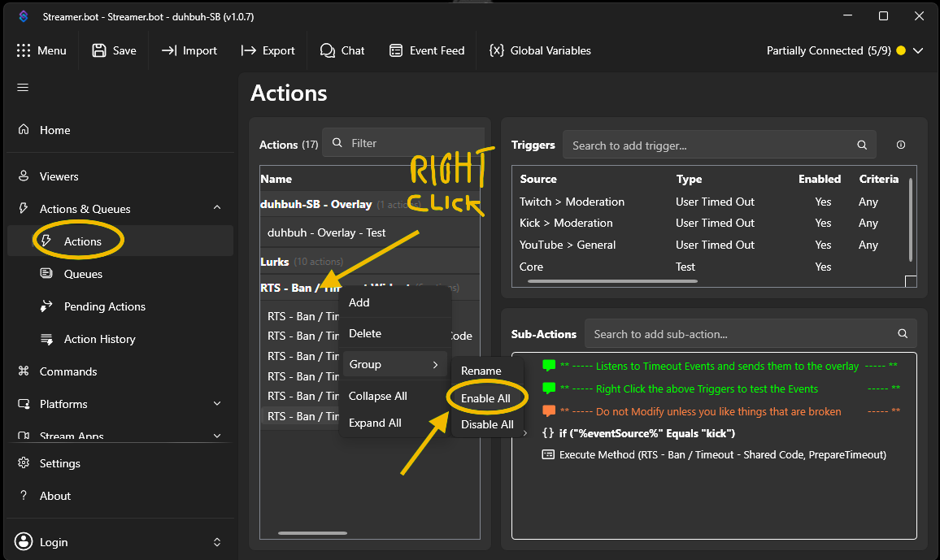This screenshot has height=560, width=940.
Task: Open the Event Feed icon
Action: tap(396, 50)
